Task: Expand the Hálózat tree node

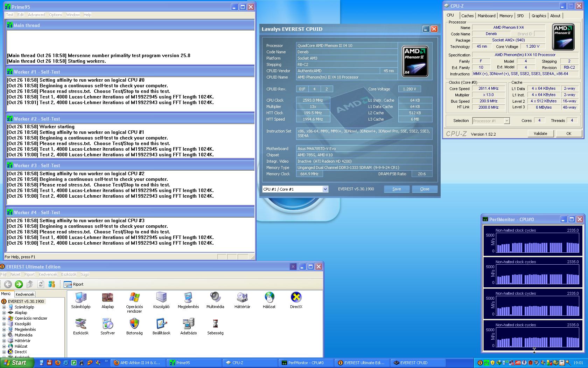Action: (4, 346)
